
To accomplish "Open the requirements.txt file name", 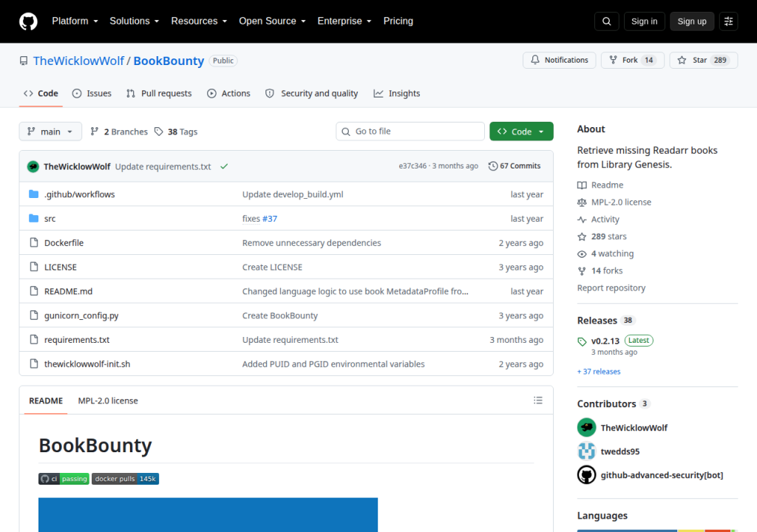I will point(77,339).
